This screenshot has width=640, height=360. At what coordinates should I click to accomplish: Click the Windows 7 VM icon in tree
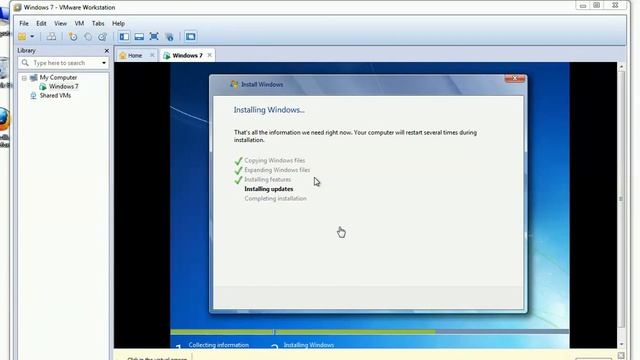(x=42, y=87)
